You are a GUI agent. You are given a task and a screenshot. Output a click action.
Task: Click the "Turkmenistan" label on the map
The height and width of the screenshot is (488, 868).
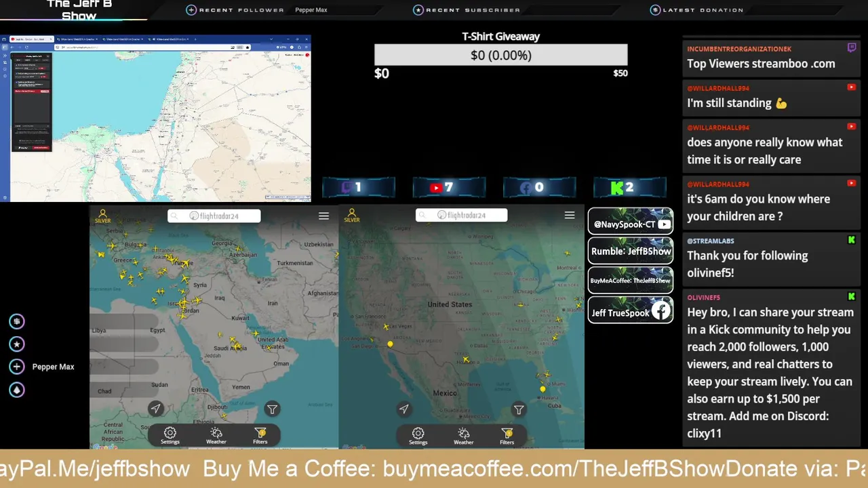click(x=295, y=263)
